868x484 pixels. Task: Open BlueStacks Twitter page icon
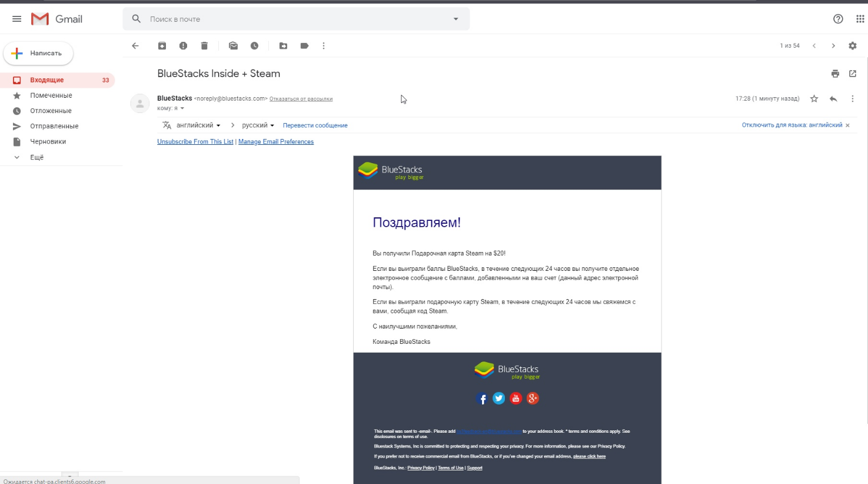point(498,399)
